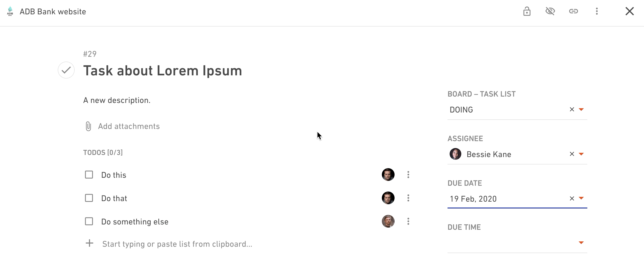Screen dimensions: 644x260
Task: Expand the Assignee dropdown arrow
Action: click(581, 154)
